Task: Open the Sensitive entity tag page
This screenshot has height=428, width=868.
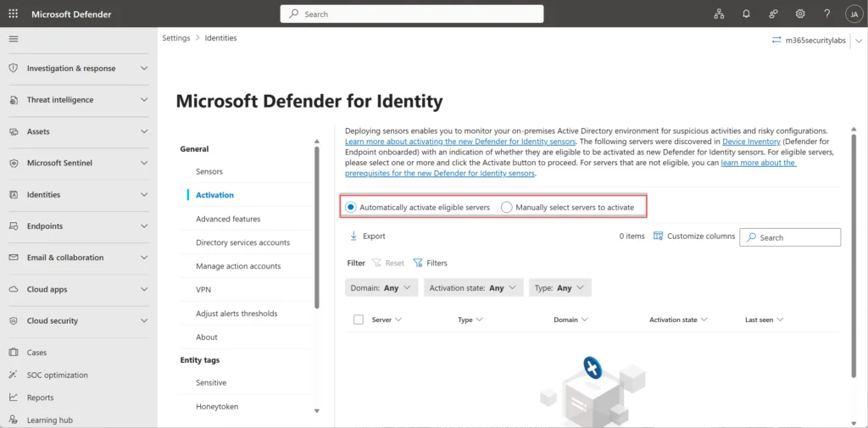Action: point(211,382)
